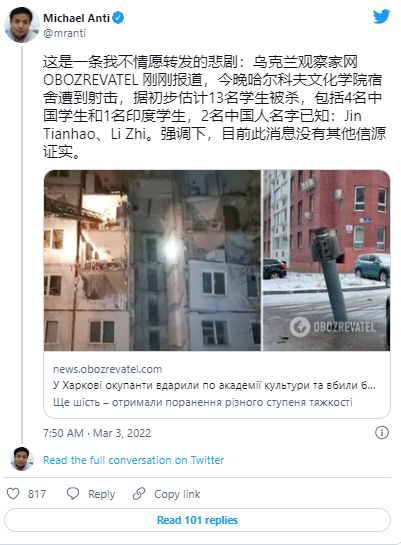Click the copy link chain icon
The image size is (401, 545).
[139, 494]
